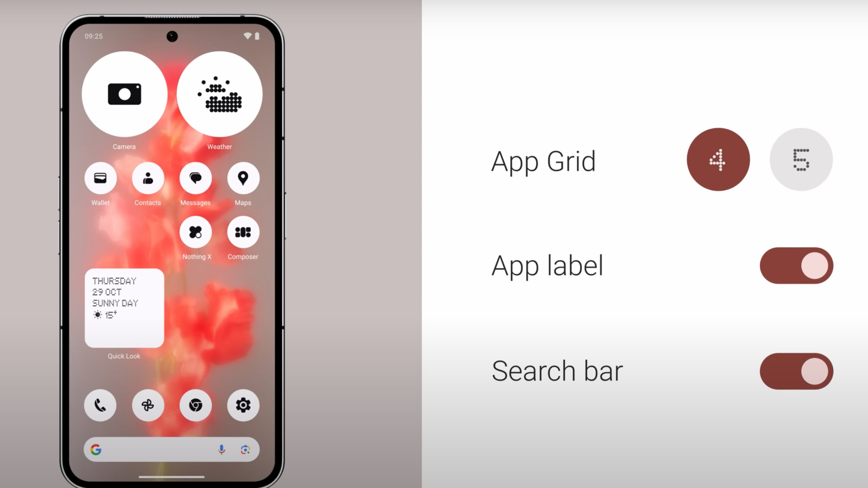Toggle Search bar on/off
Viewport: 868px width, 488px height.
[x=797, y=371]
